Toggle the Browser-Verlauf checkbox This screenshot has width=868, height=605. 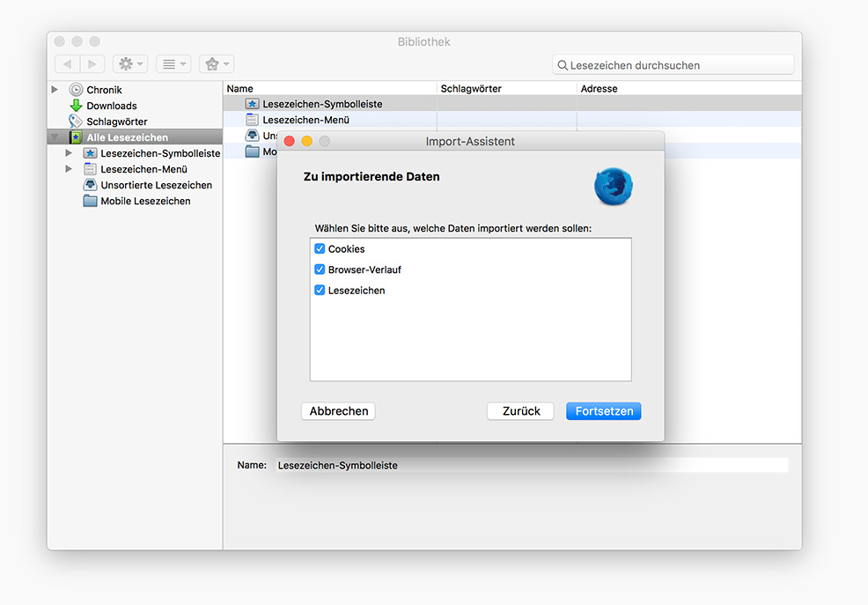click(320, 269)
